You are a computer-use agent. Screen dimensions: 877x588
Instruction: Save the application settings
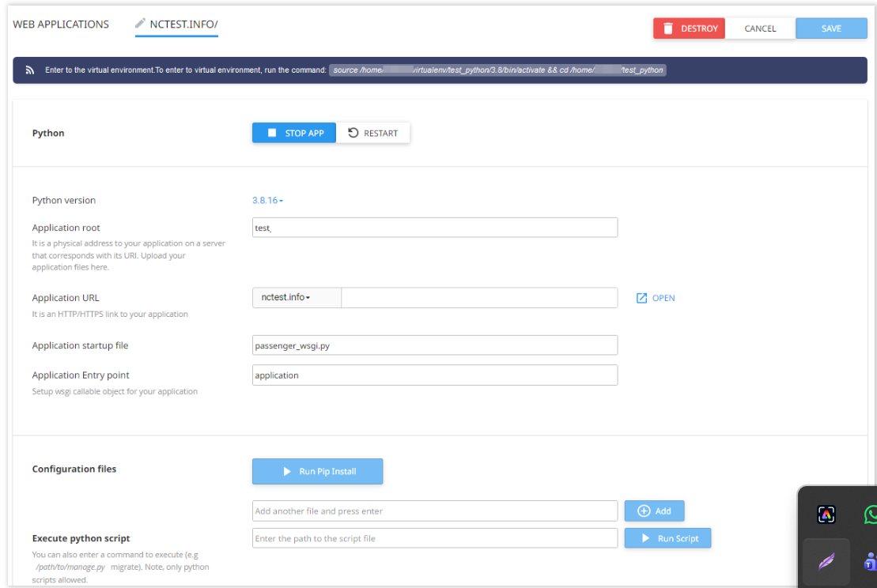831,28
